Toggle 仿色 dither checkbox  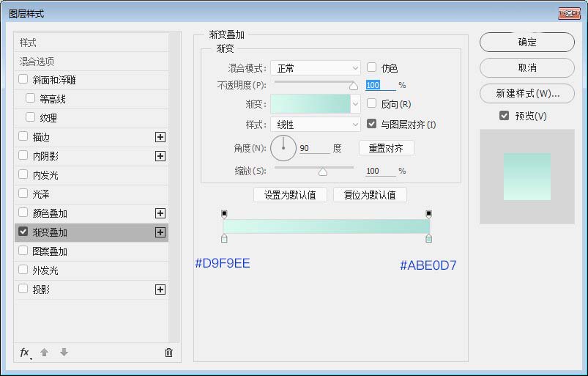372,67
